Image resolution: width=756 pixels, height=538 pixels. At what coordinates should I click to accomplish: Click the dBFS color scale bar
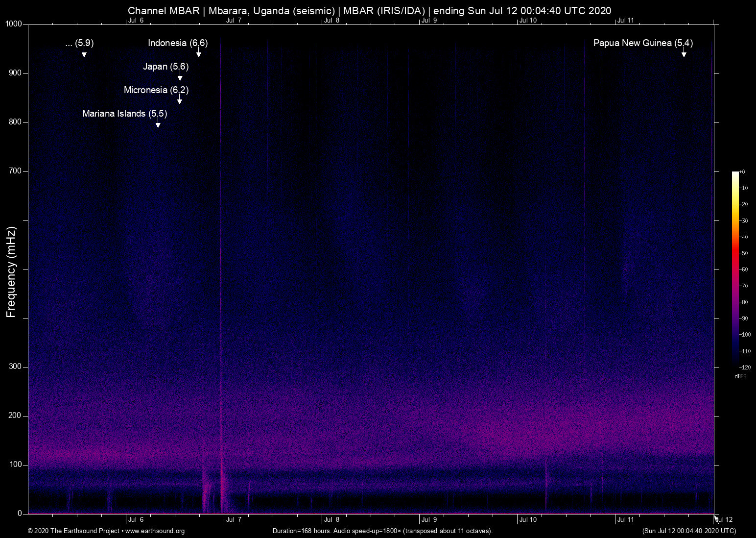coord(735,269)
